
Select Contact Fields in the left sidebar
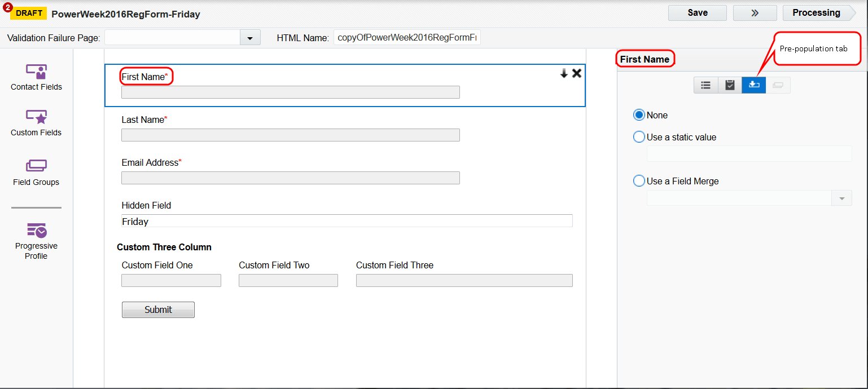(x=36, y=76)
